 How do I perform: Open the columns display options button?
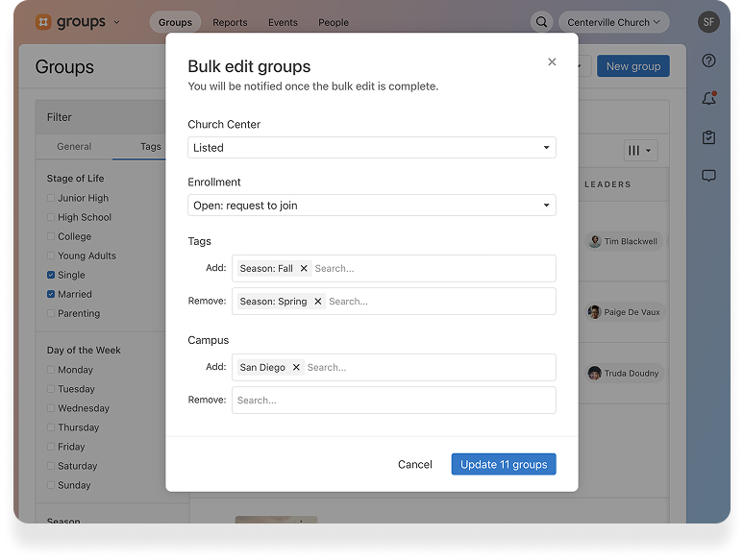click(x=640, y=151)
